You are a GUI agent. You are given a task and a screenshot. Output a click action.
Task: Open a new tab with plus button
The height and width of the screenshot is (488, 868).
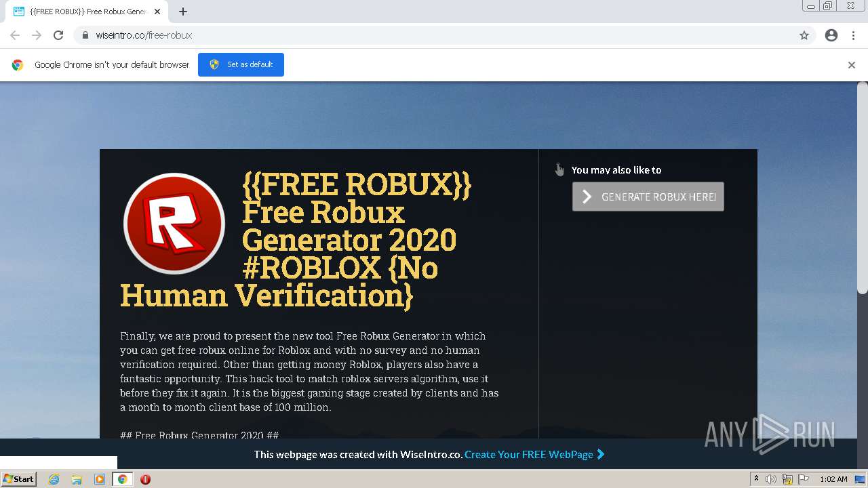point(183,12)
